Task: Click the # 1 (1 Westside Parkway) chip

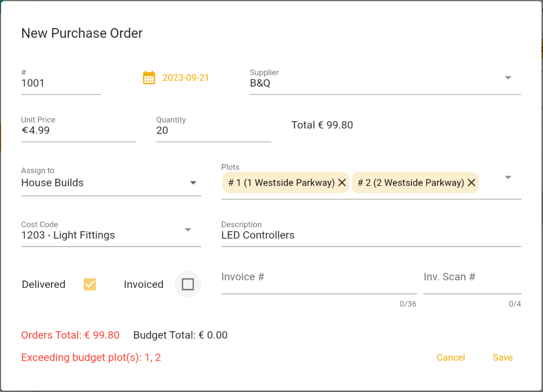Action: click(x=281, y=183)
